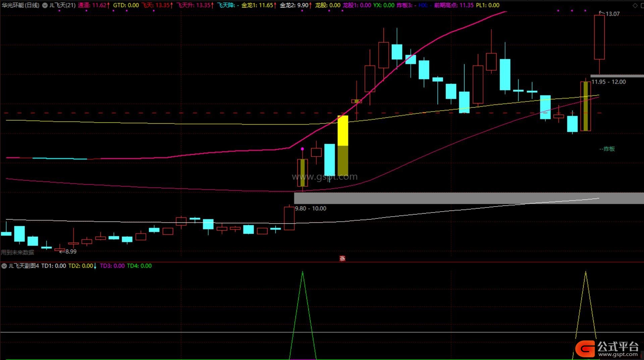Click the 9.80 - 10.00 range label
The height and width of the screenshot is (360, 644).
[311, 209]
